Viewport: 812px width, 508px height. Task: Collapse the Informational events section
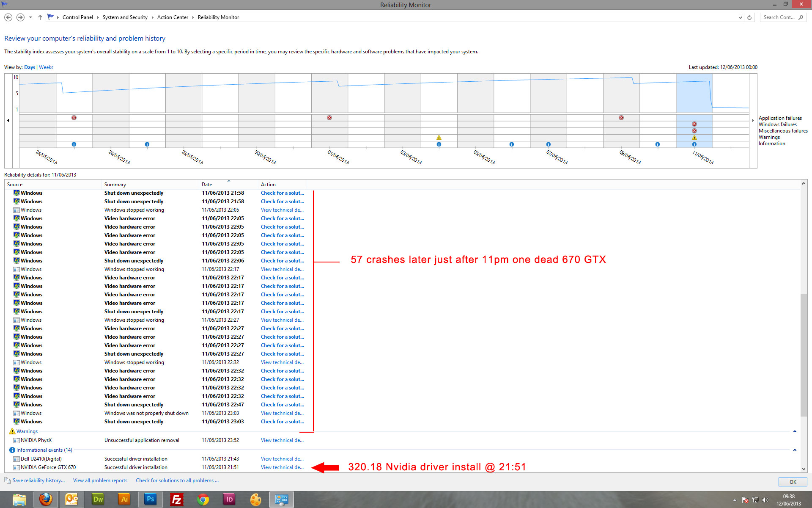tap(795, 450)
